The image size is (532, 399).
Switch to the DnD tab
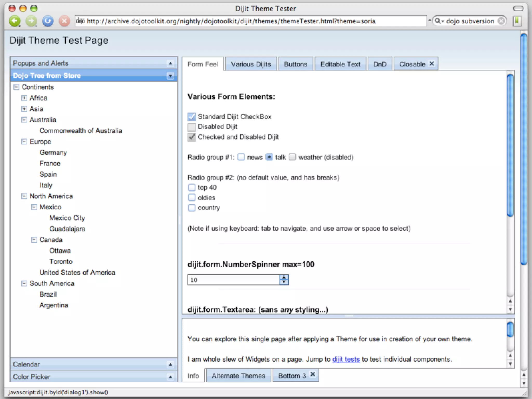coord(380,64)
